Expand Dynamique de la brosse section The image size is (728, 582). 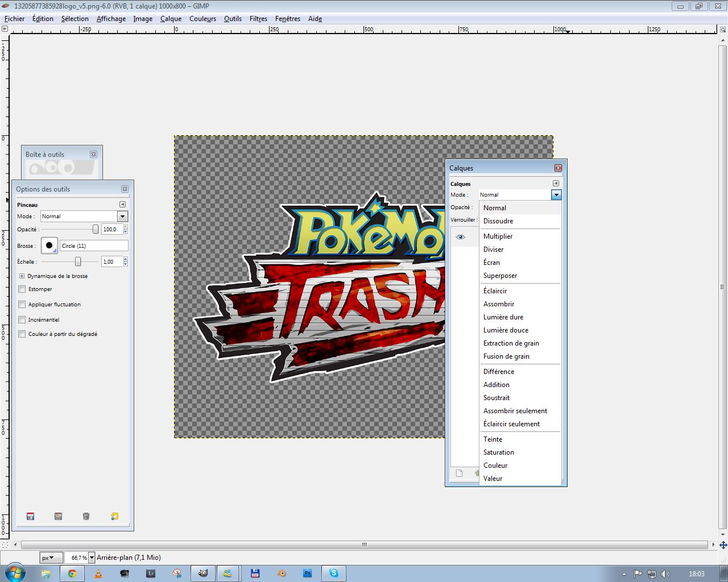[x=22, y=276]
